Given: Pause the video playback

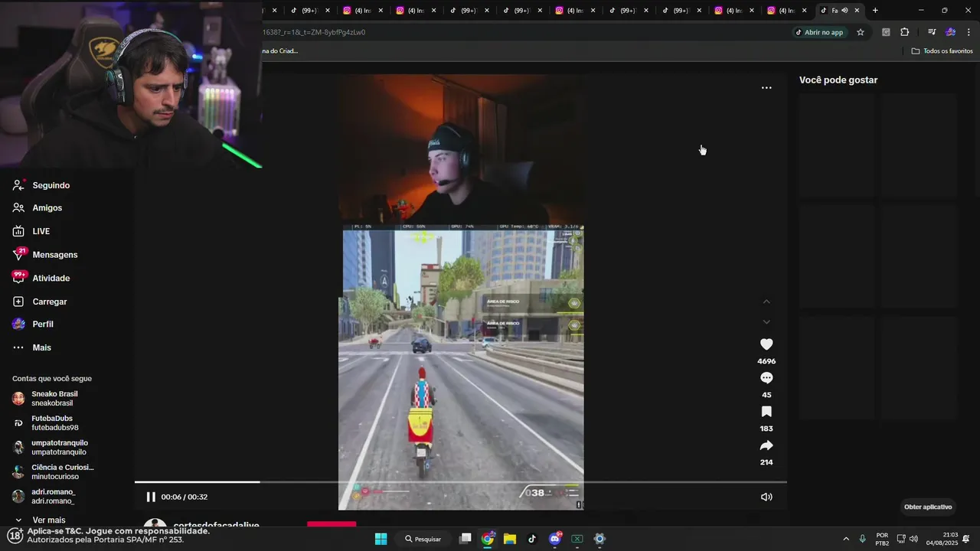Looking at the screenshot, I should point(151,497).
